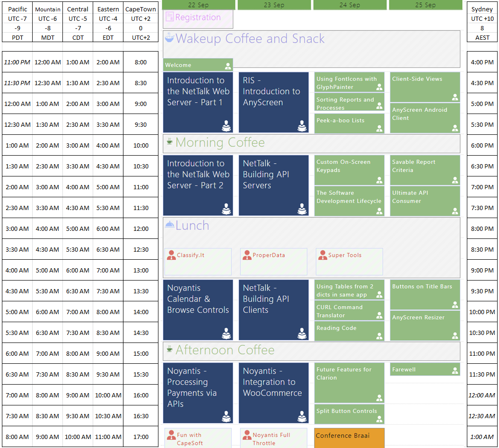Click the presenter icon beside Classify.It
499x448 pixels.
pos(171,255)
